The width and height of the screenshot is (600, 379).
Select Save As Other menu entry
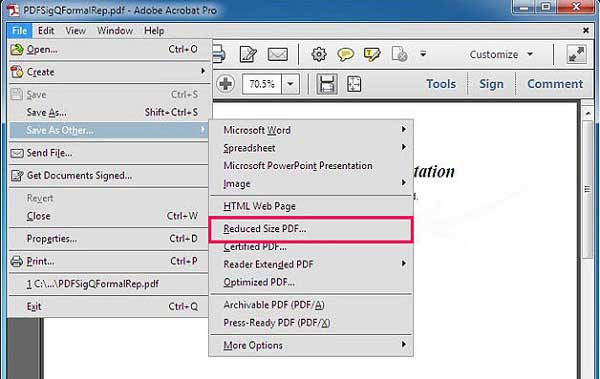[109, 130]
